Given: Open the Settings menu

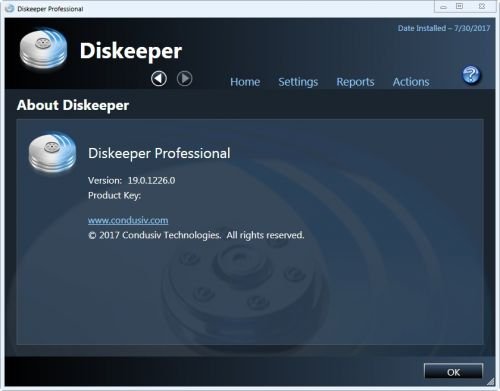Looking at the screenshot, I should click(298, 82).
